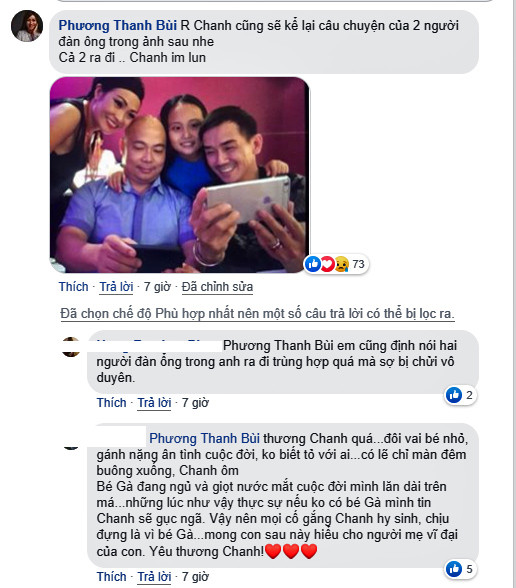This screenshot has height=588, width=516.
Task: Click tagged Phương Thanh Bùi in second reply
Action: coord(204,438)
